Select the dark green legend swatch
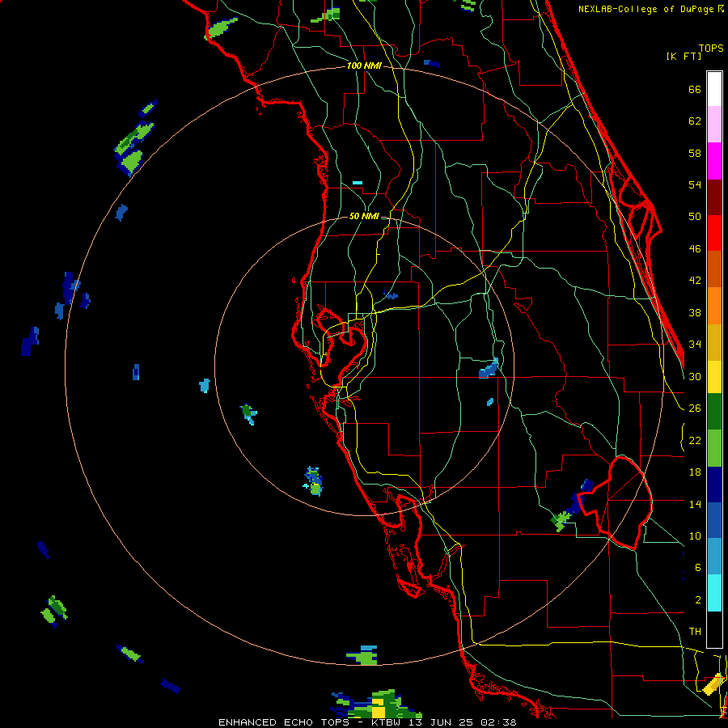 (714, 412)
